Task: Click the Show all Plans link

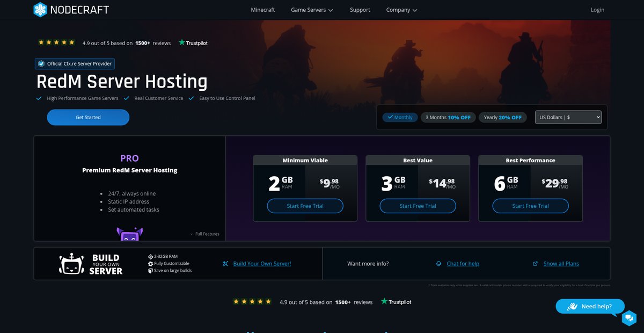Action: point(561,264)
